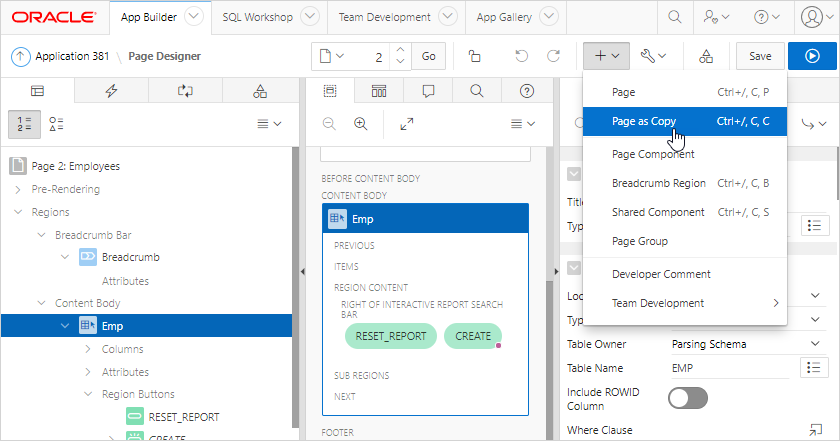Open the layout pane hamburger menu
Image resolution: width=840 pixels, height=441 pixels.
tap(523, 124)
